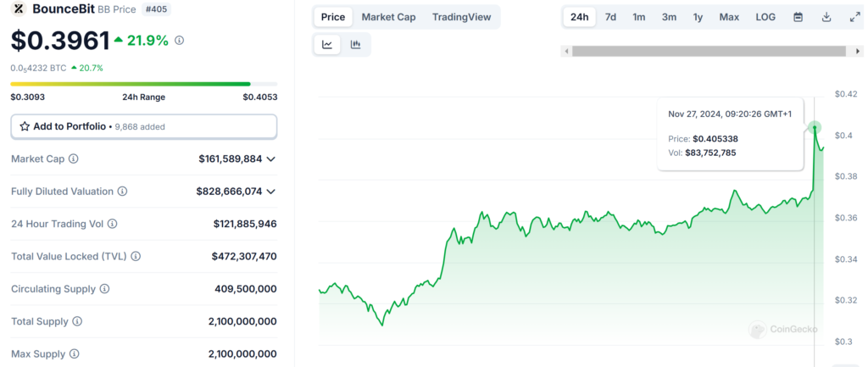Click info icon next to Market Cap
The width and height of the screenshot is (868, 367).
(x=74, y=159)
